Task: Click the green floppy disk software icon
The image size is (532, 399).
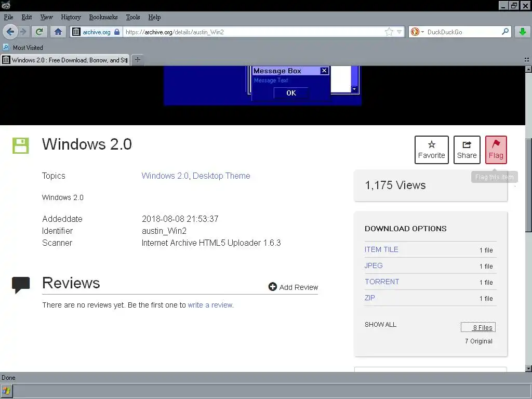Action: 21,145
